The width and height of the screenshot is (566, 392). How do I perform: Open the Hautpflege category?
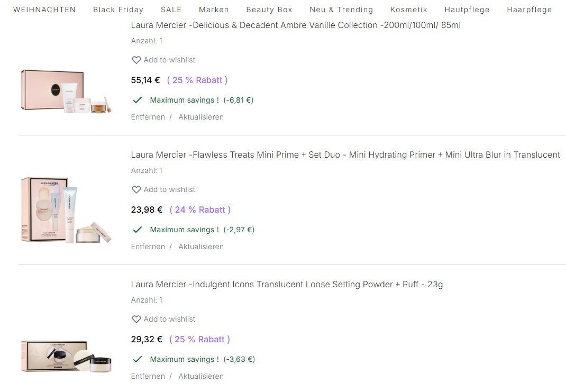click(467, 10)
